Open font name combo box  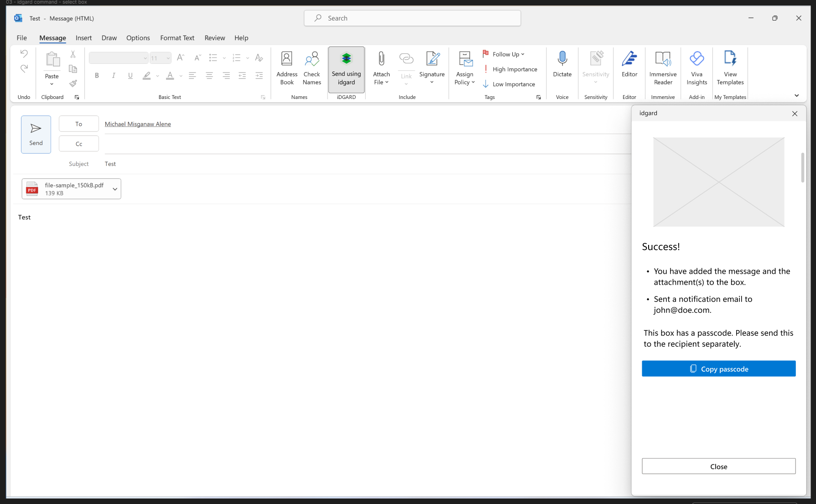pos(119,58)
